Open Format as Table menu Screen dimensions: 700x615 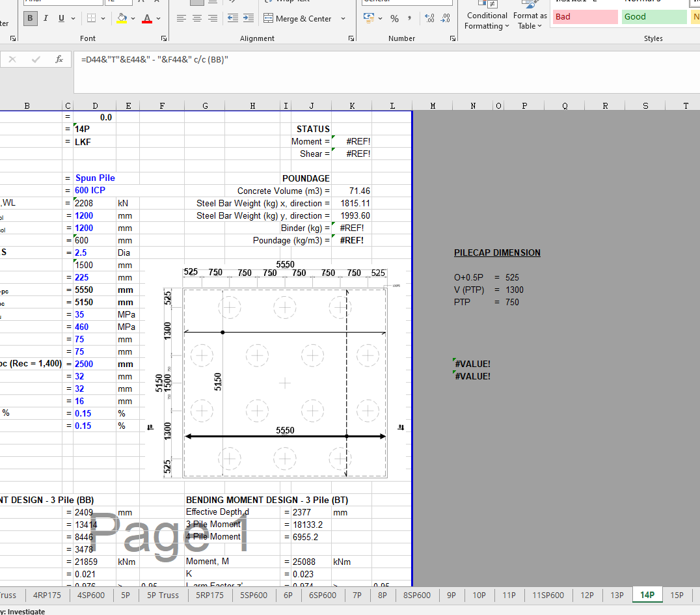click(x=530, y=16)
